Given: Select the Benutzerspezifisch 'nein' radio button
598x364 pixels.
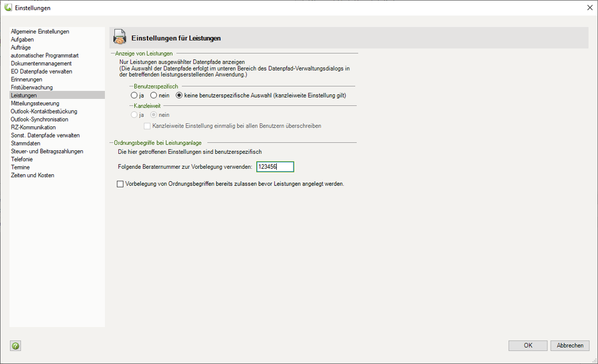Looking at the screenshot, I should tap(154, 95).
